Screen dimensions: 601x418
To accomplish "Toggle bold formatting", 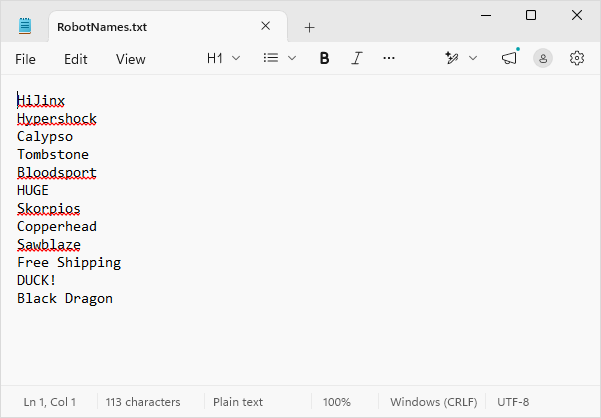I will 324,58.
